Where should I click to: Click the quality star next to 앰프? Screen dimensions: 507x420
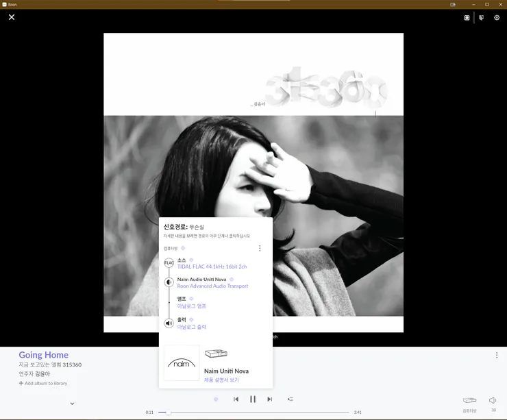pyautogui.click(x=191, y=299)
